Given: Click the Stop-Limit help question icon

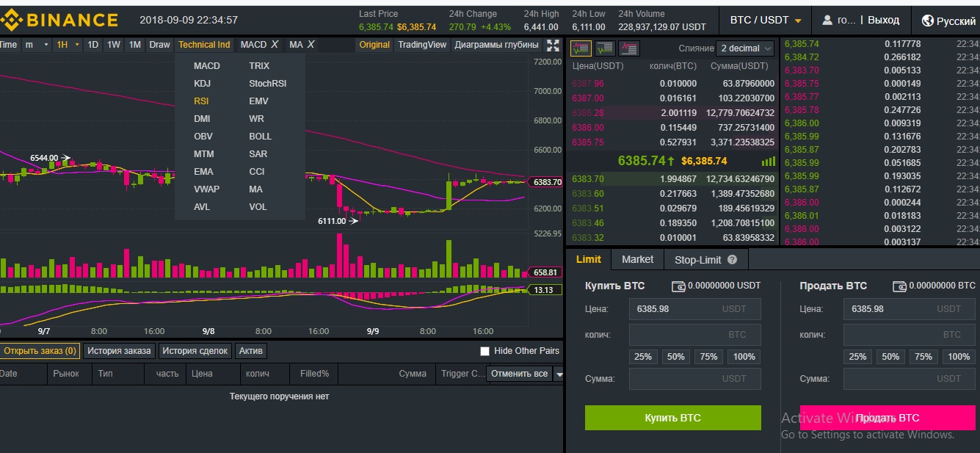Looking at the screenshot, I should coord(732,260).
